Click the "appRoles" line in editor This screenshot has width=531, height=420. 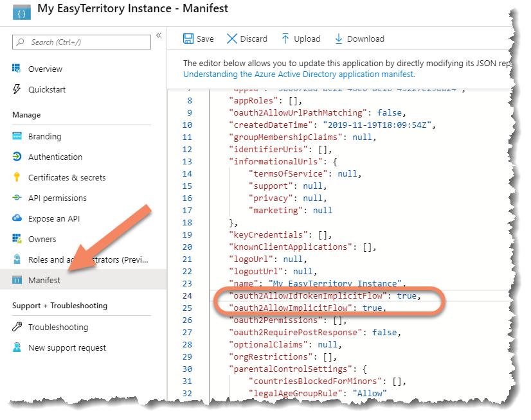265,101
